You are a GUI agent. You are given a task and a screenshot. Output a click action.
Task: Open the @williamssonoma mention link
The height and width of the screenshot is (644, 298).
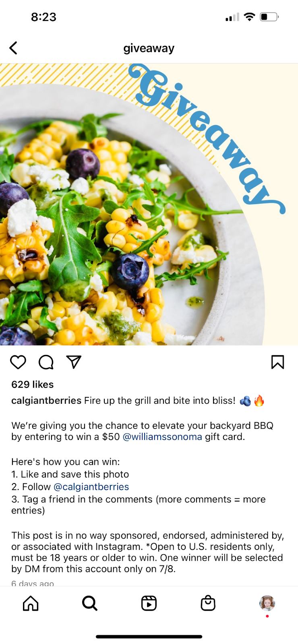[162, 437]
